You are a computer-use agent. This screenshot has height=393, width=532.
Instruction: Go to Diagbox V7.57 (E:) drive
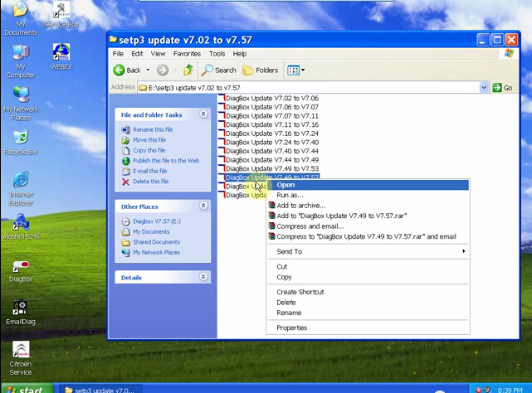point(156,221)
